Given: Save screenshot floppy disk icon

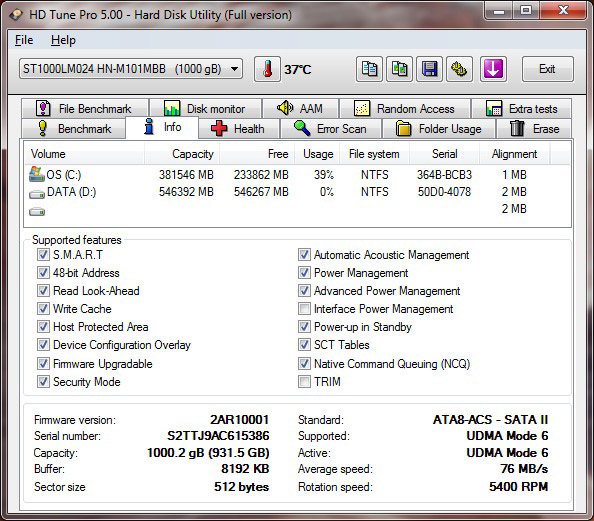Looking at the screenshot, I should (429, 69).
